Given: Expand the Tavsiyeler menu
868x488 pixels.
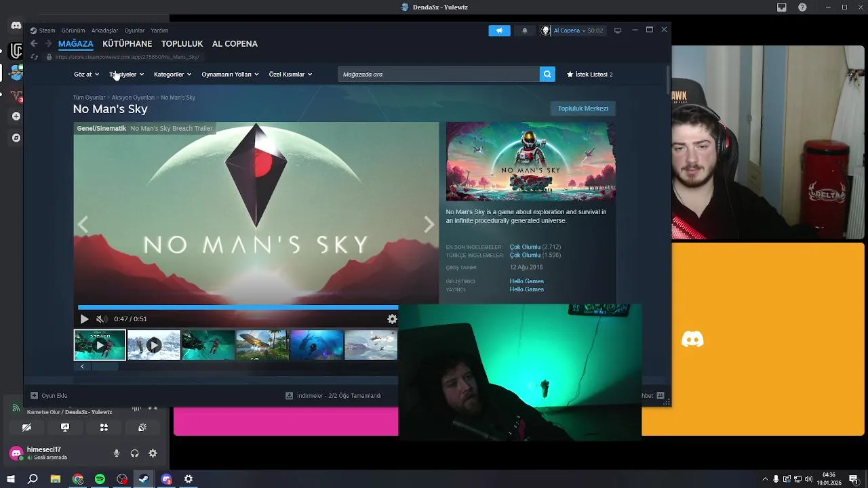Looking at the screenshot, I should pos(126,75).
